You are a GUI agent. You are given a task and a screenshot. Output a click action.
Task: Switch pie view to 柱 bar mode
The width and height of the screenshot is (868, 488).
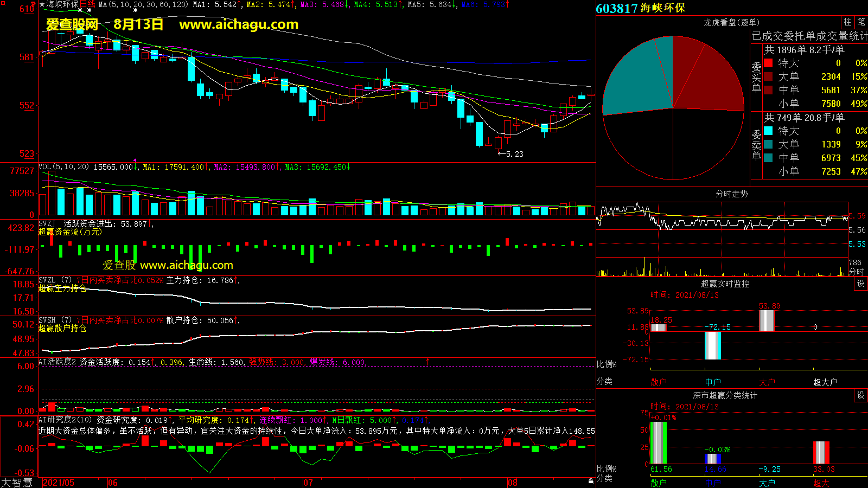pos(847,22)
